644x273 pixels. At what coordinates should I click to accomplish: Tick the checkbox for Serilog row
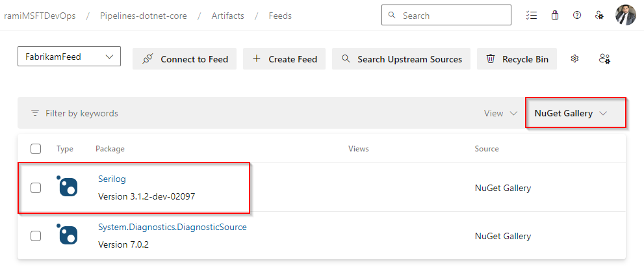click(x=36, y=188)
